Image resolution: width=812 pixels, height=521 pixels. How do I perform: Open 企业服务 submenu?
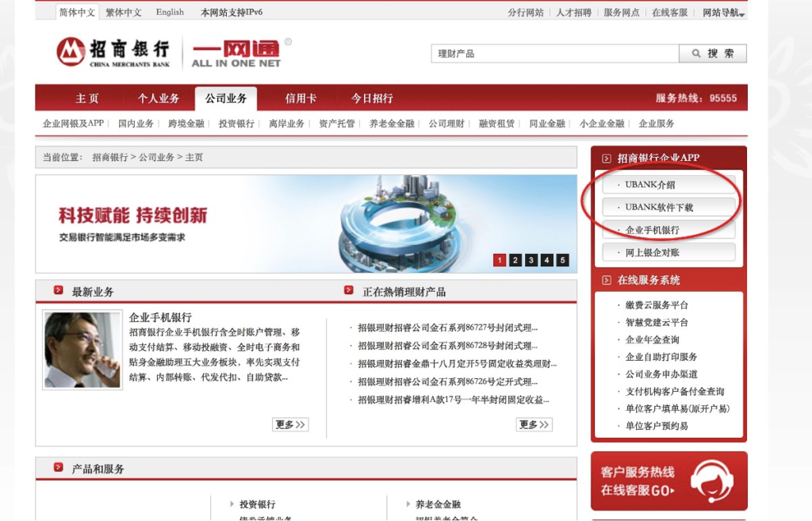point(656,123)
